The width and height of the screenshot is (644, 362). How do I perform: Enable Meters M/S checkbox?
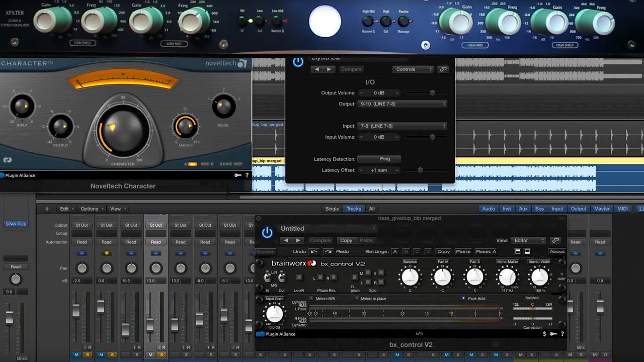(311, 298)
